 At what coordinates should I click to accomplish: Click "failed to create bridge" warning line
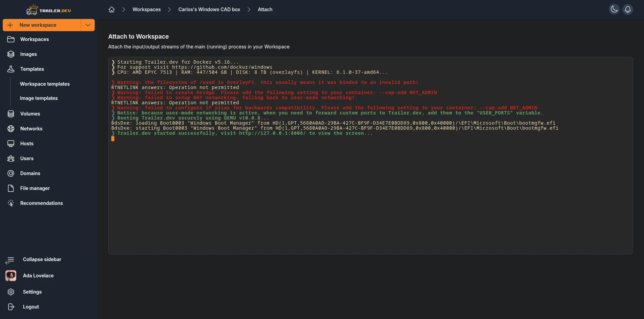click(274, 92)
